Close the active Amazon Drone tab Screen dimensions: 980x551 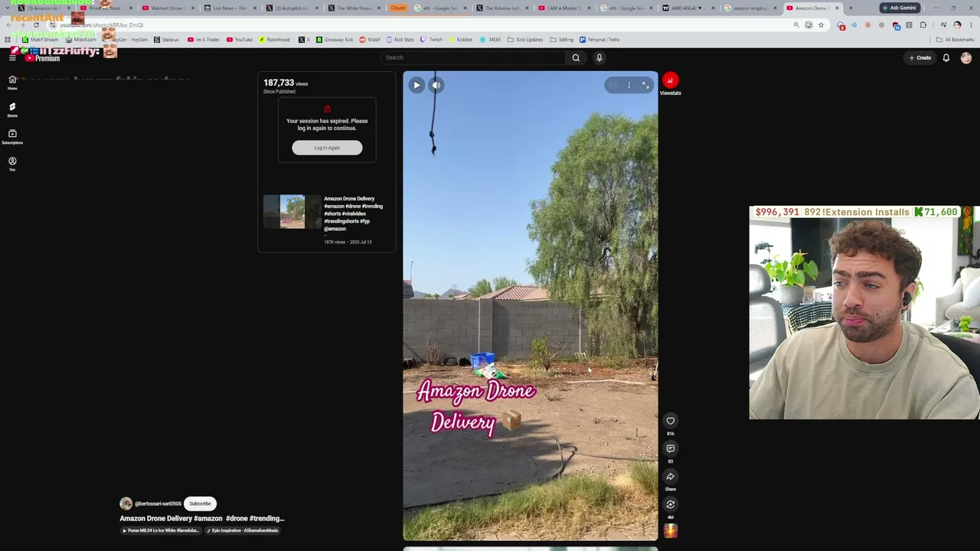[x=837, y=8]
